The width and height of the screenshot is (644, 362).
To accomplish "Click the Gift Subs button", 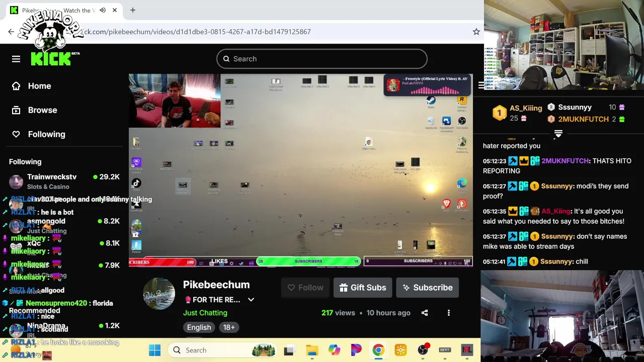I will [363, 288].
